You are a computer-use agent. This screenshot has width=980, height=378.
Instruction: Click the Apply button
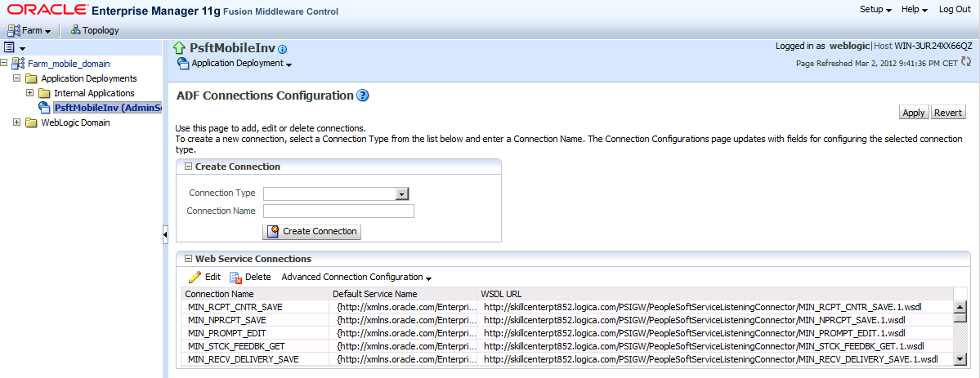pos(914,113)
